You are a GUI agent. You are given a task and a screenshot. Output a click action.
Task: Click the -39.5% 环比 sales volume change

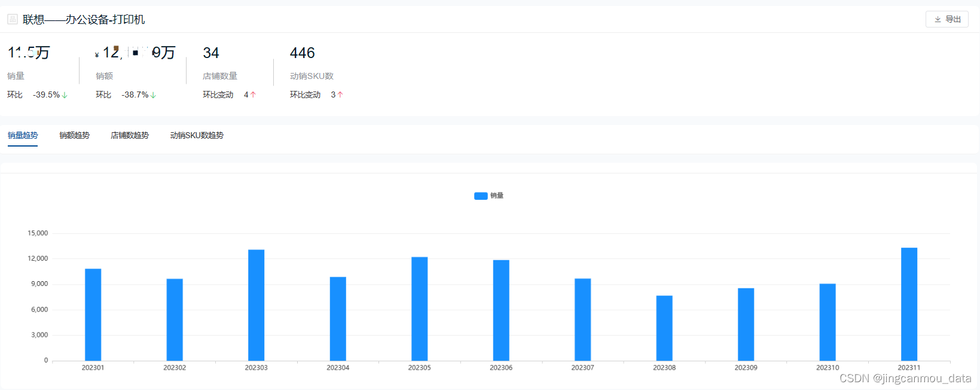coord(46,95)
